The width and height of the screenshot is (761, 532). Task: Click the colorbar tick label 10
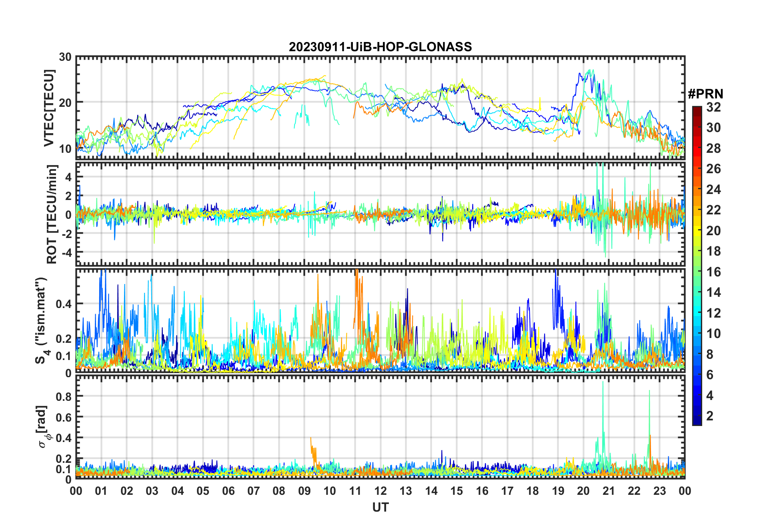pyautogui.click(x=713, y=334)
